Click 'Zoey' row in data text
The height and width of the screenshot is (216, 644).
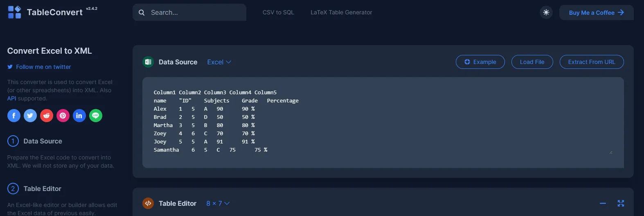[204, 134]
